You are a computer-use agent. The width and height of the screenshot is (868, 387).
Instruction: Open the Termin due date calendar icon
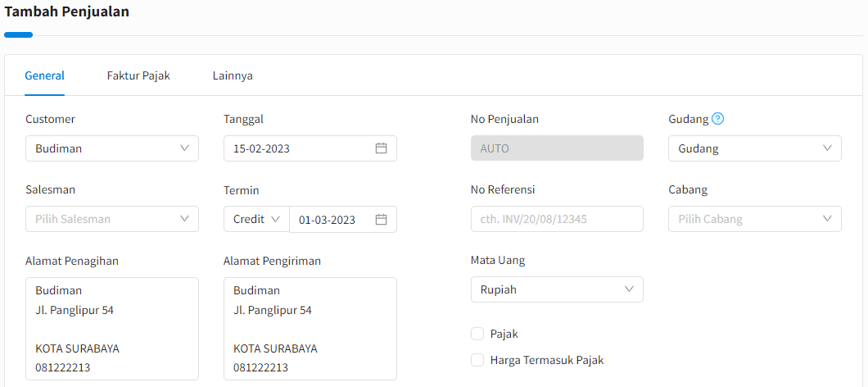pos(381,220)
